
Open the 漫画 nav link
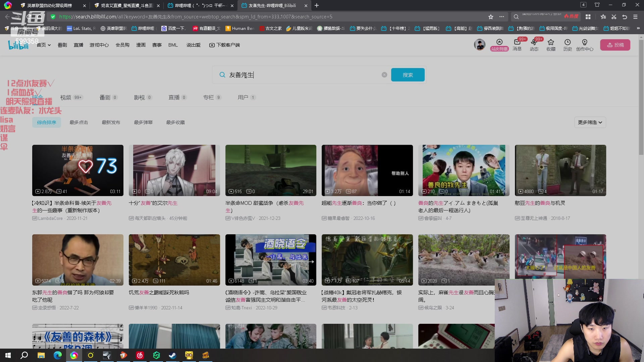point(141,45)
